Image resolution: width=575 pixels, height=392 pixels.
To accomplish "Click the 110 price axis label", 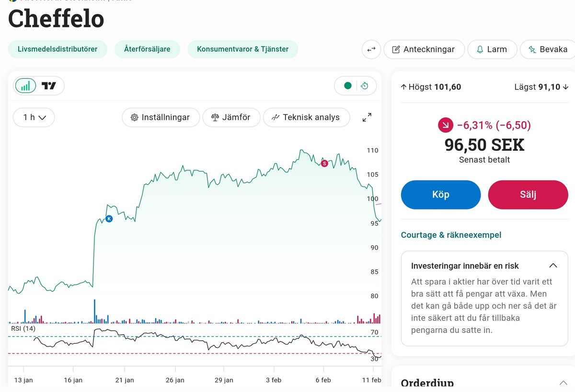I will pyautogui.click(x=372, y=150).
